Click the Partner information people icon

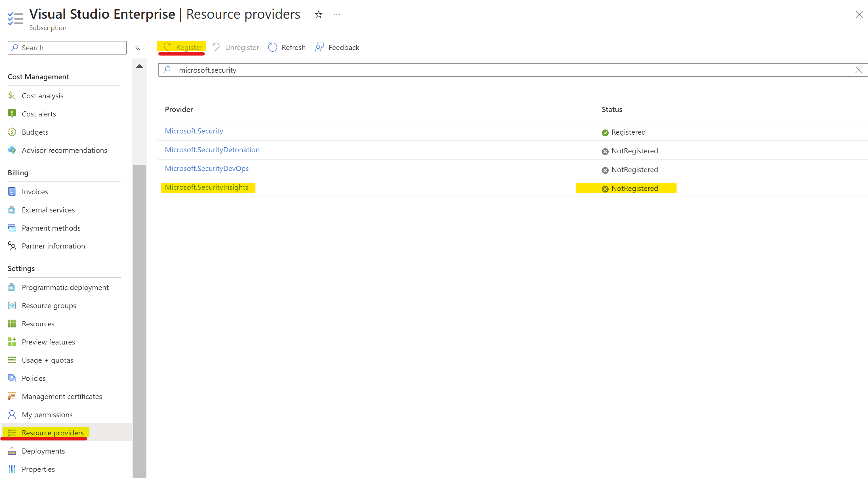point(12,246)
